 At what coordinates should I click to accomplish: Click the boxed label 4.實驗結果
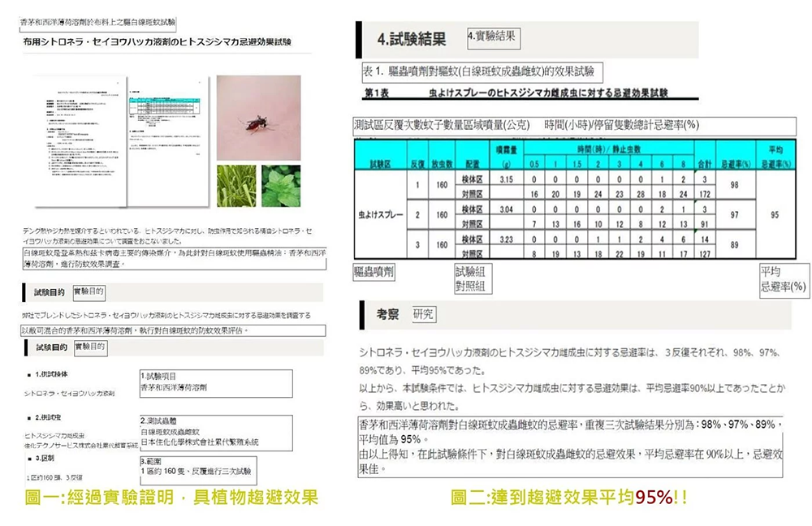494,38
